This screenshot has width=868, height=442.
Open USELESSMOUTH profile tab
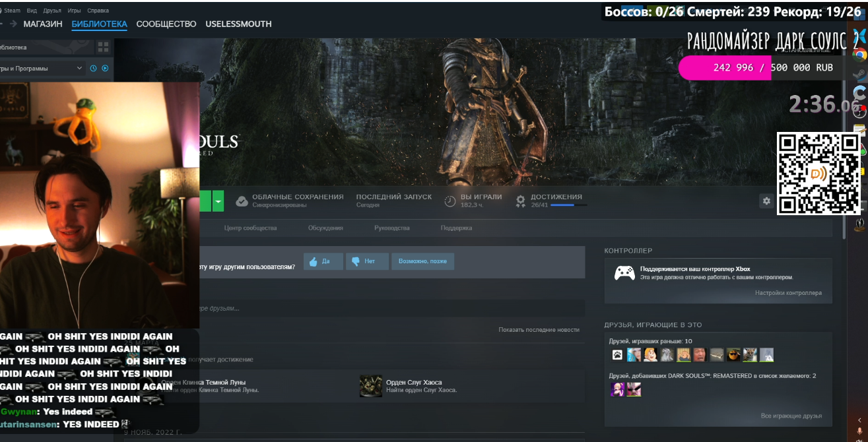coord(238,24)
